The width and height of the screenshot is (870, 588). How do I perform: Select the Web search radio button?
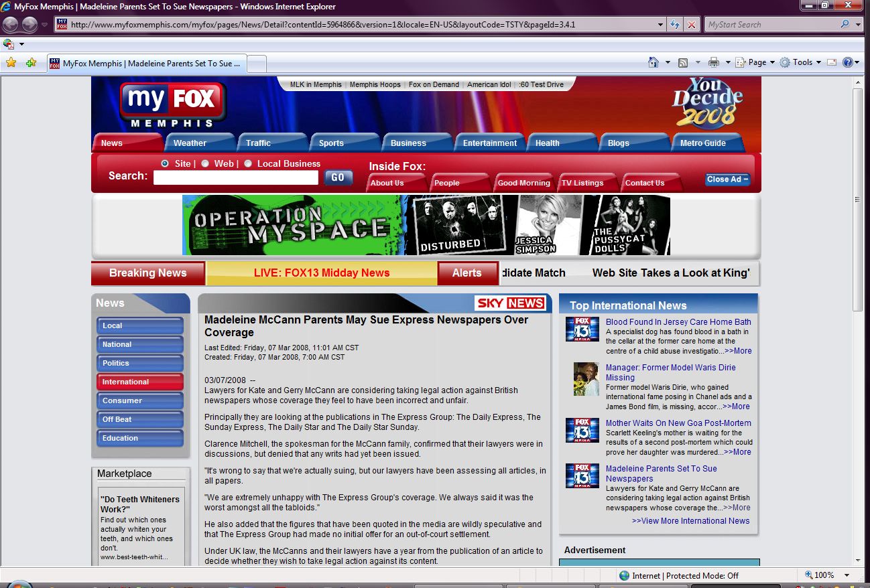[x=205, y=163]
